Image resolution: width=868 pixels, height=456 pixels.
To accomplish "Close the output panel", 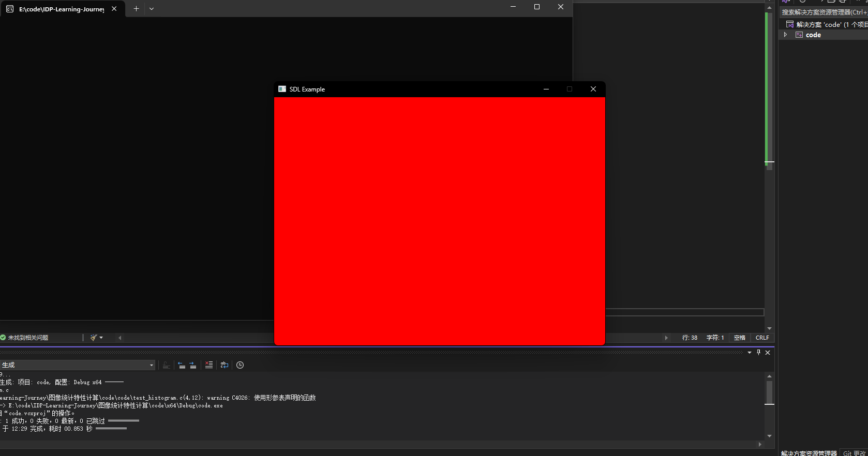I will (768, 353).
